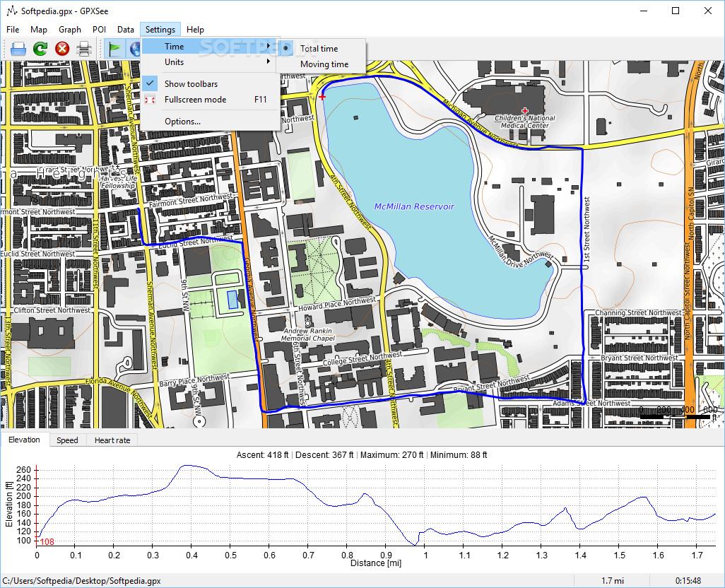Toggle the Show toolbars checkmark
This screenshot has width=725, height=588.
pos(150,83)
